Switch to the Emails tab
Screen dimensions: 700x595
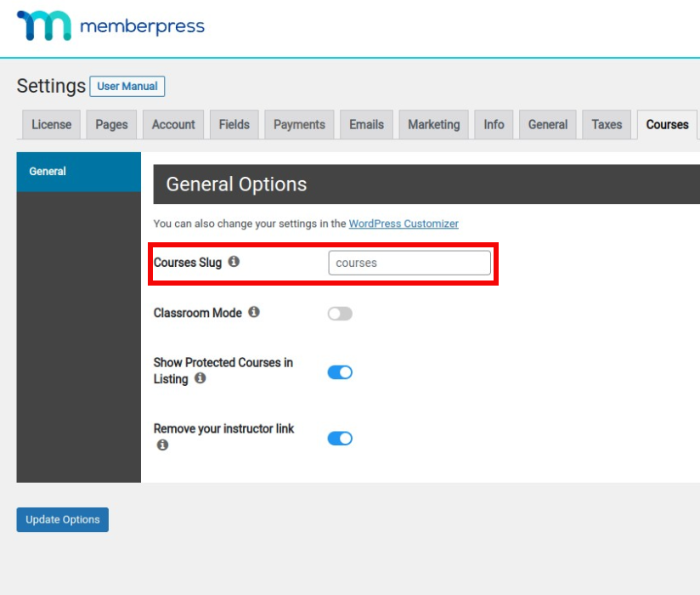pyautogui.click(x=366, y=125)
